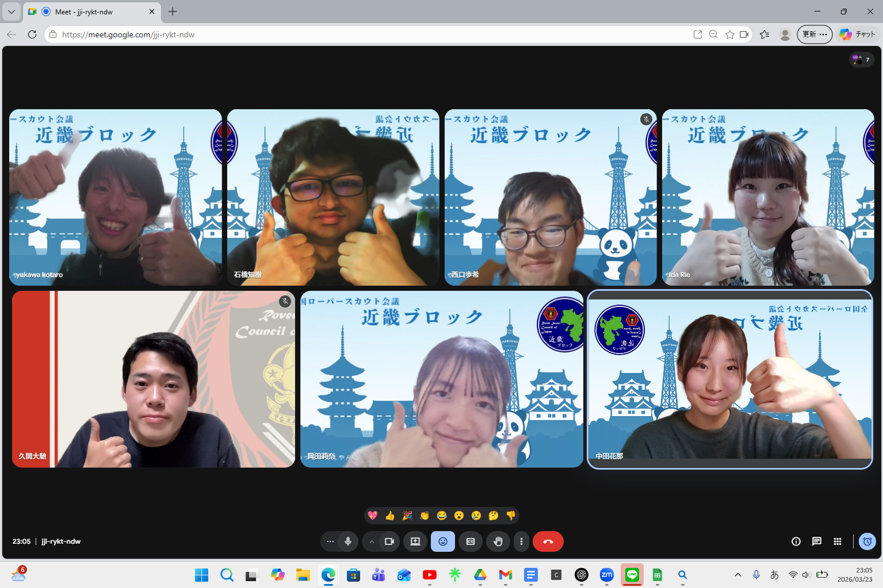
Task: Turn off the camera in the call
Action: [389, 541]
